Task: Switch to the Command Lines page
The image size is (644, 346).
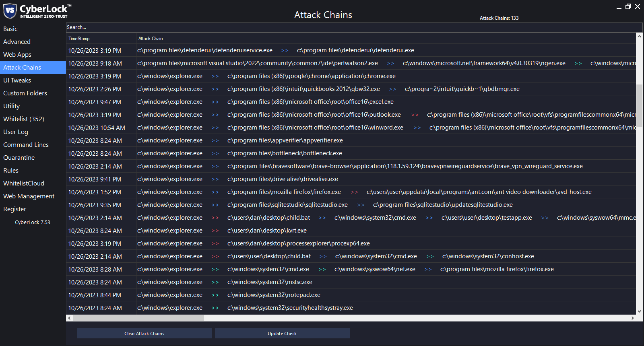Action: tap(26, 145)
